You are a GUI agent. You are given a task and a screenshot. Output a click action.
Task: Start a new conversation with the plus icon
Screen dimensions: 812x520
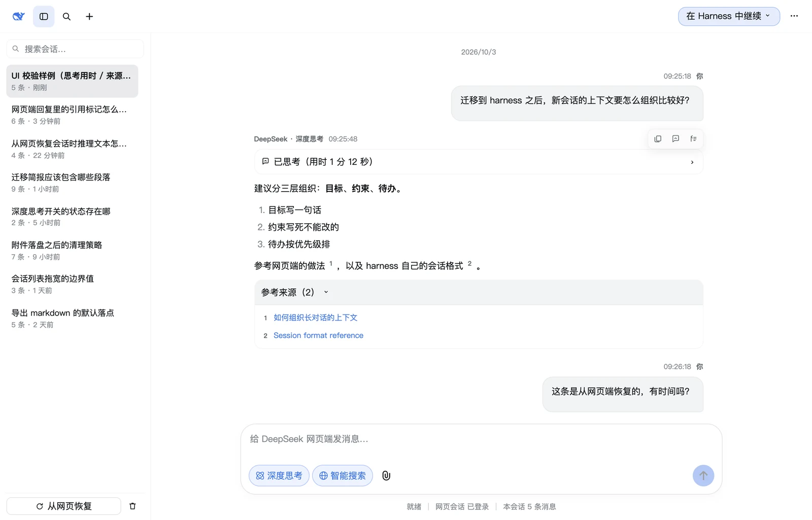click(x=89, y=17)
